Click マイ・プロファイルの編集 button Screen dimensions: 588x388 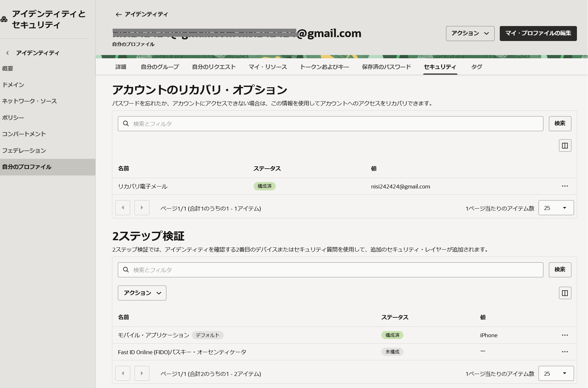click(538, 34)
